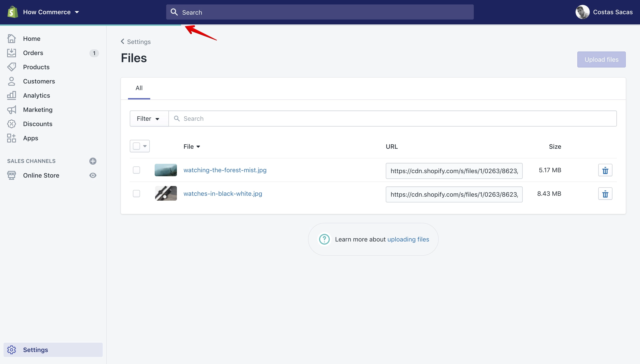Click the Customers person icon
The width and height of the screenshot is (640, 364).
click(x=12, y=81)
